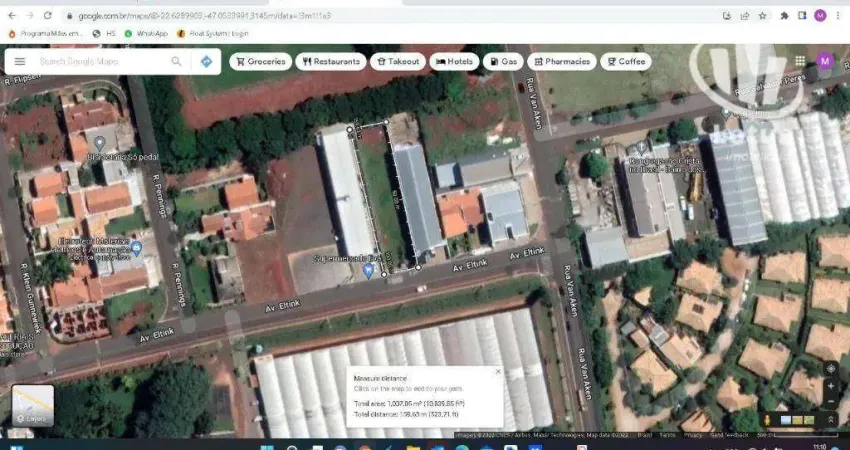Screen dimensions: 850x450
Task: Switch map type via Layers thumbnail
Action: 33,405
